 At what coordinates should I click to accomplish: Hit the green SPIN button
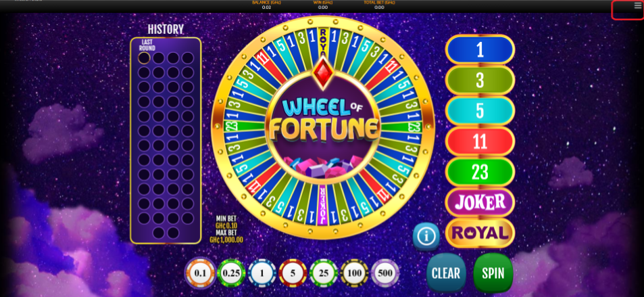pos(493,273)
